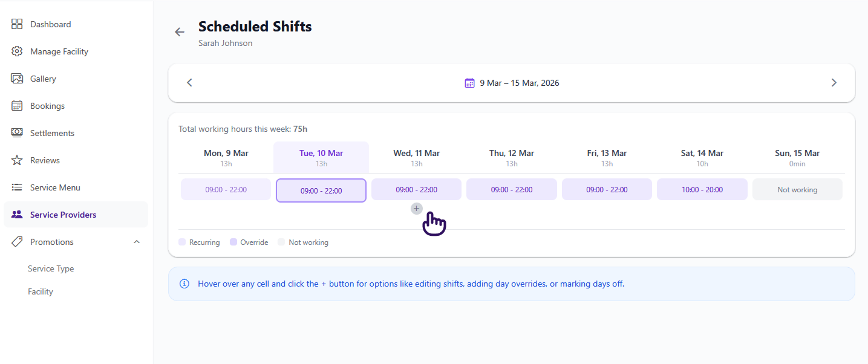The height and width of the screenshot is (364, 868).
Task: Select the Service Providers menu item
Action: point(64,215)
